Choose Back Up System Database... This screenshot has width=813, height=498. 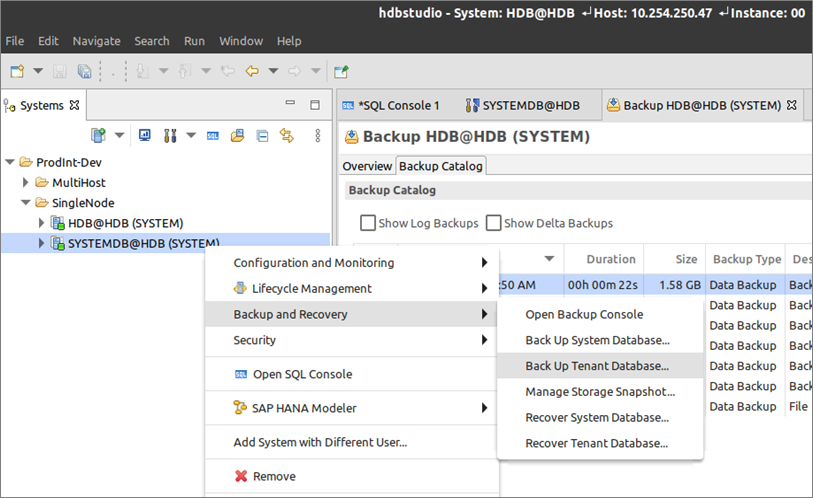600,340
